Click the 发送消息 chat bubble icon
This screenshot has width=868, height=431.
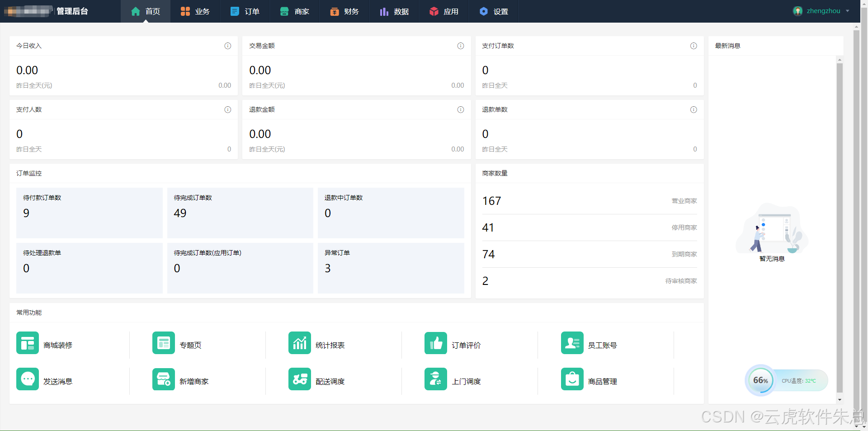(28, 379)
